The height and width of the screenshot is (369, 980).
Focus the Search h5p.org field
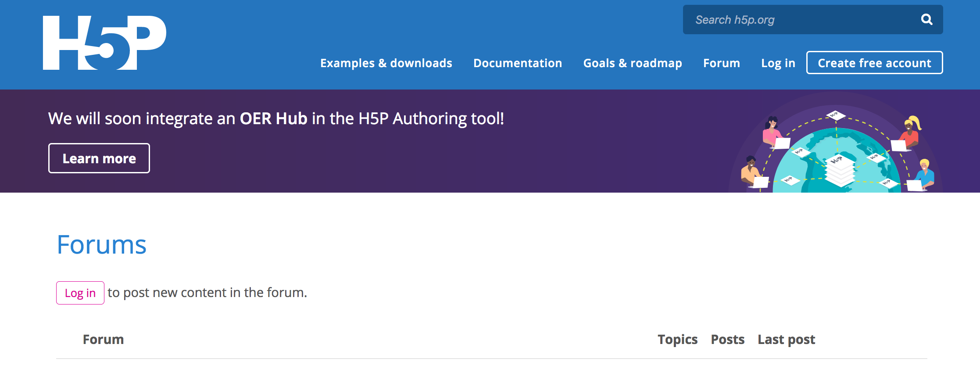(x=812, y=19)
